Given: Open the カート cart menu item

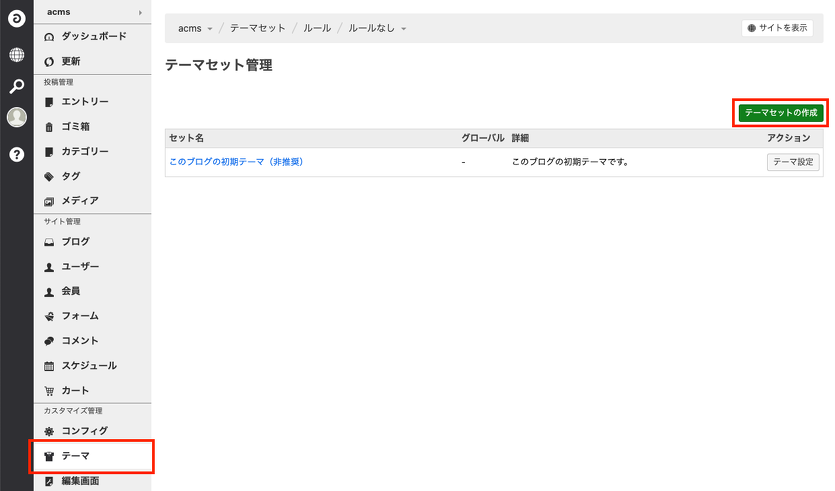Looking at the screenshot, I should pos(75,390).
